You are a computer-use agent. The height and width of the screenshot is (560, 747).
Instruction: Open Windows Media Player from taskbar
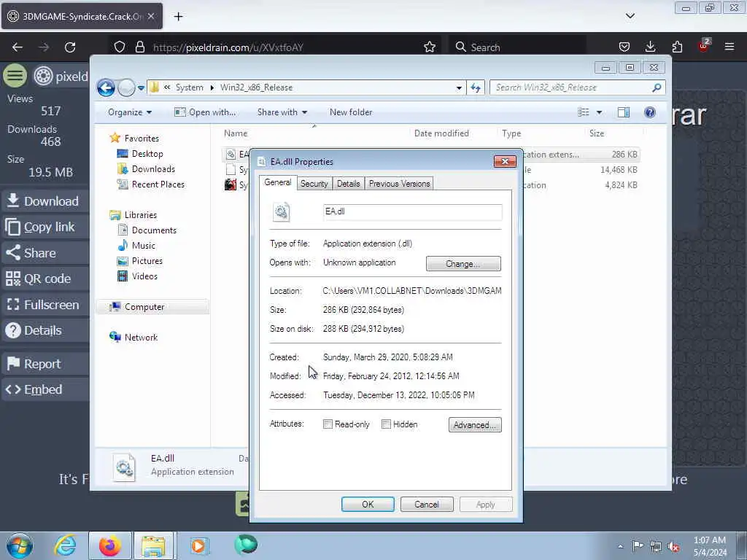click(198, 545)
